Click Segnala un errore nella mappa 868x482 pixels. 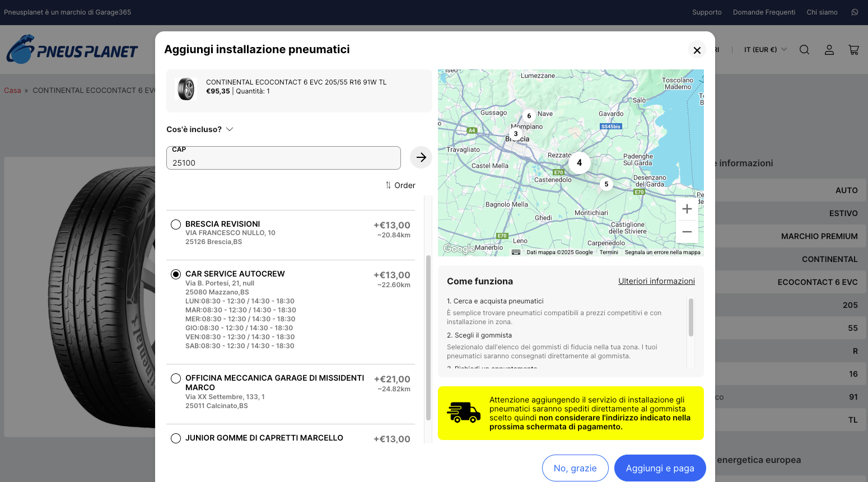(x=662, y=252)
